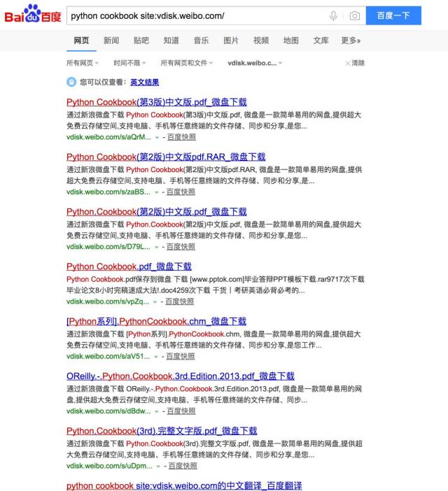Expand arrow next to vdisk.weibo.com/s/zaBS...
This screenshot has height=491, width=448.
point(156,192)
